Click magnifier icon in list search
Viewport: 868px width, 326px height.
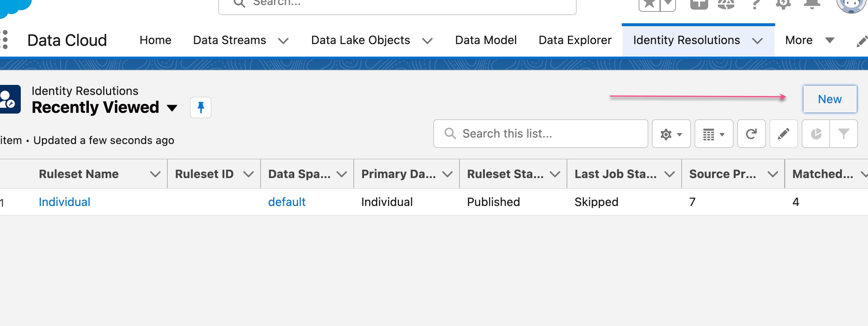tap(450, 134)
